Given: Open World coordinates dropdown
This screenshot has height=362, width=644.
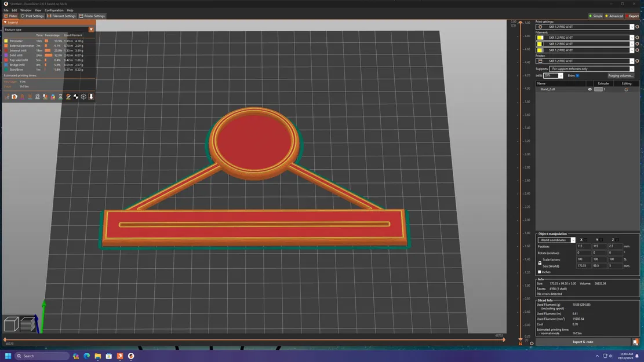Looking at the screenshot, I should click(x=556, y=240).
